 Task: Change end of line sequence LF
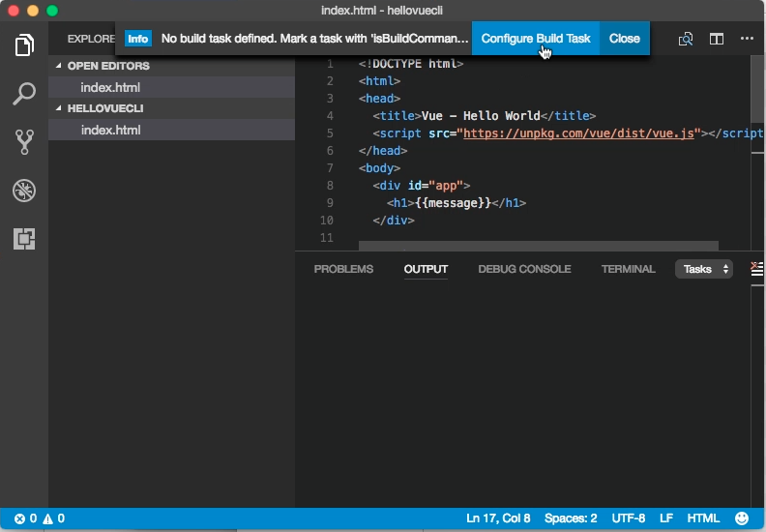(x=665, y=518)
